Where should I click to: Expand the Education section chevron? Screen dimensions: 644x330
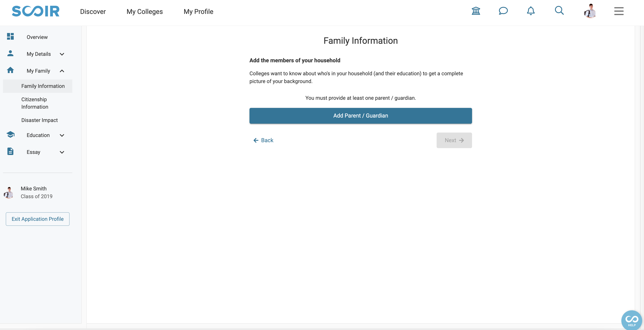pyautogui.click(x=62, y=135)
